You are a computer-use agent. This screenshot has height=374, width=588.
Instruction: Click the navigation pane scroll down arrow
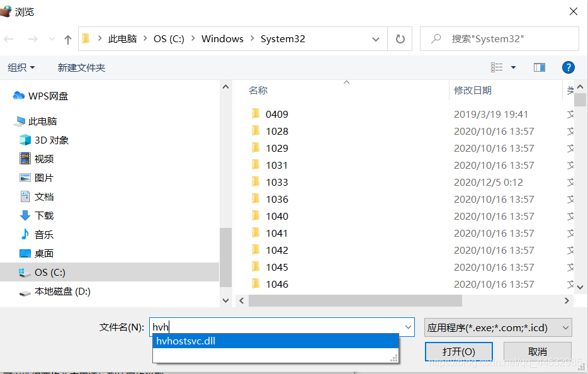226,300
